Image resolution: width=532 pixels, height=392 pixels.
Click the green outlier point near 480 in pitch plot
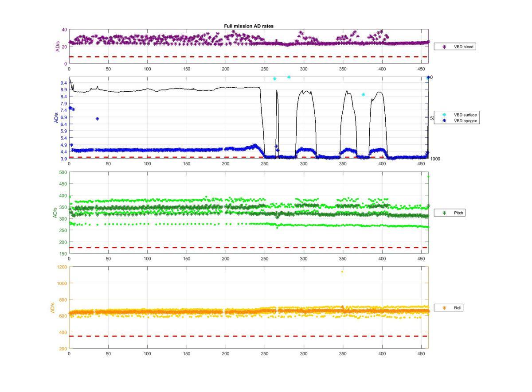(x=428, y=177)
